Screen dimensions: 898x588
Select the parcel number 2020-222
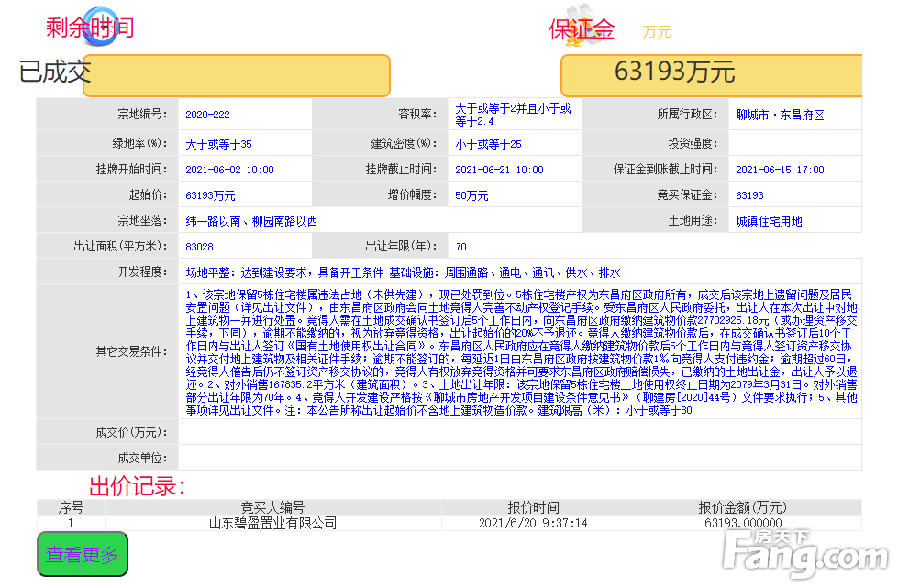[207, 115]
